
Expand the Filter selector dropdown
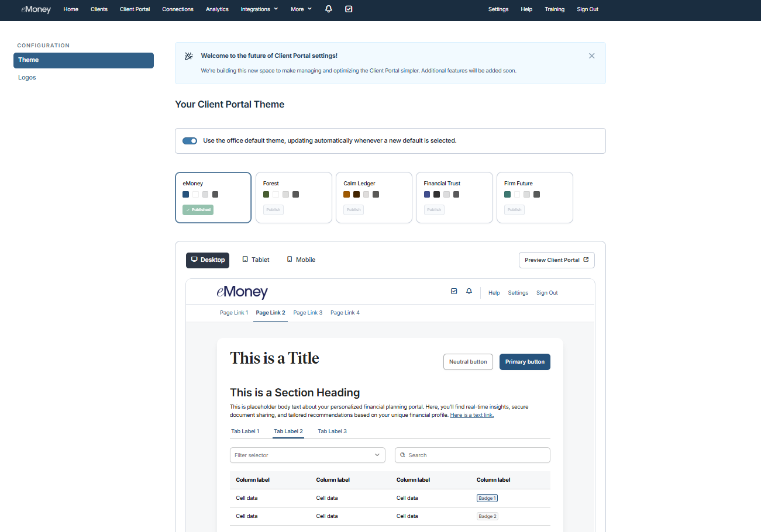point(307,455)
